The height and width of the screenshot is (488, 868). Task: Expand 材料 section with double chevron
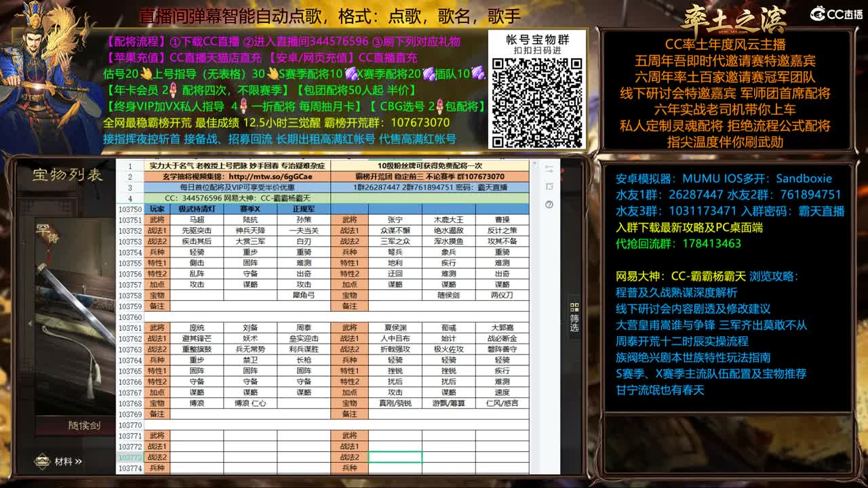click(x=78, y=462)
